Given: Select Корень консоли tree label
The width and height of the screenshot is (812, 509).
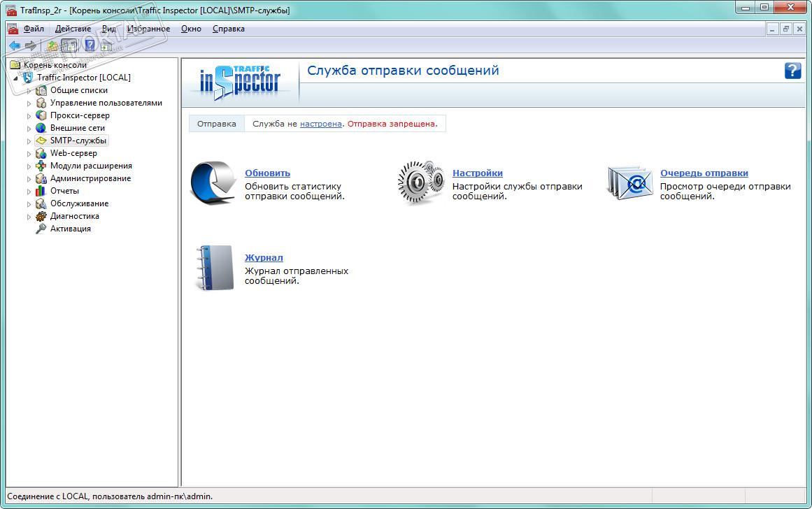Looking at the screenshot, I should (x=55, y=65).
